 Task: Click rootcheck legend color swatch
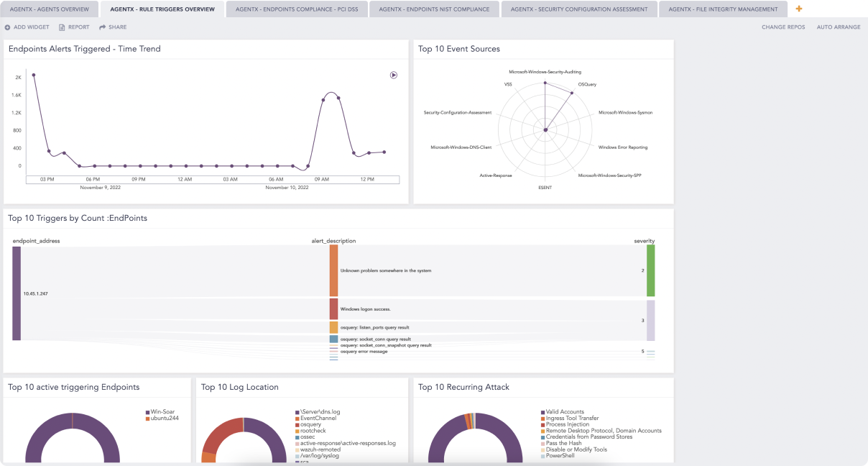(x=297, y=431)
